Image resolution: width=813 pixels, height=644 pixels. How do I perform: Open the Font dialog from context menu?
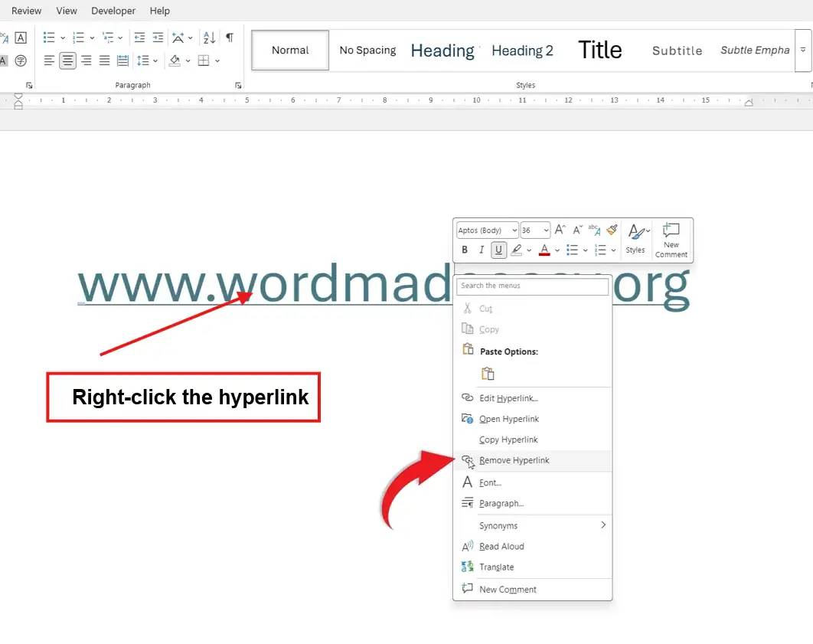[x=533, y=482]
